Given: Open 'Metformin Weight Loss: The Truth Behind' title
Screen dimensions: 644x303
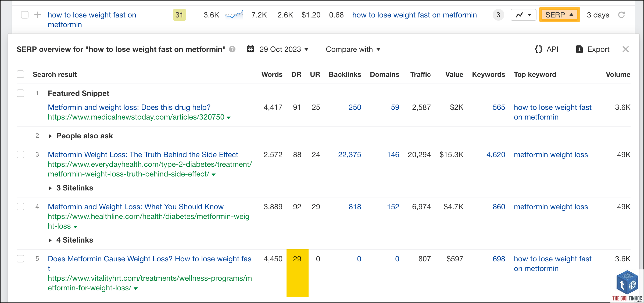Looking at the screenshot, I should [143, 154].
